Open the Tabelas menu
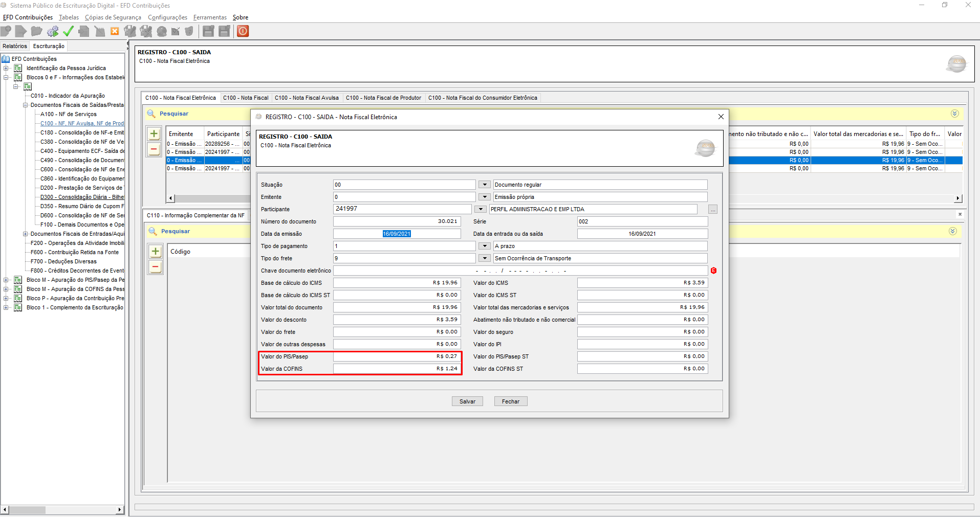The width and height of the screenshot is (980, 517). (69, 17)
